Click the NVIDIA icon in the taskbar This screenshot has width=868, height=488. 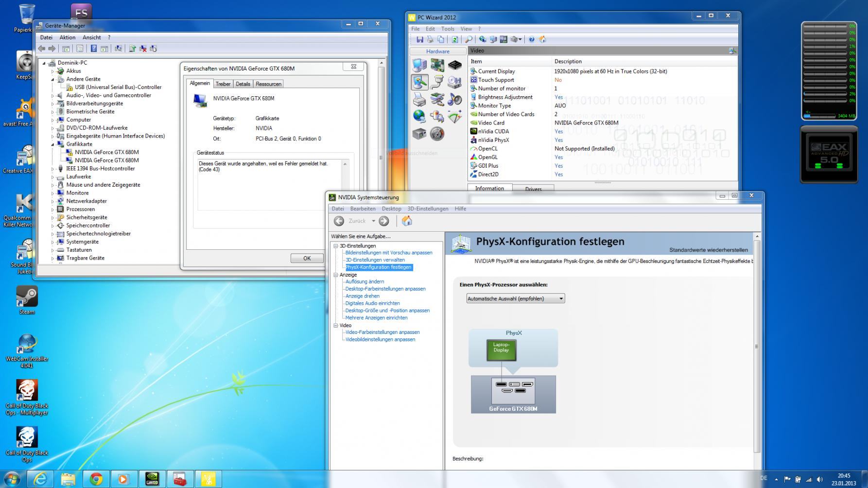tap(152, 479)
